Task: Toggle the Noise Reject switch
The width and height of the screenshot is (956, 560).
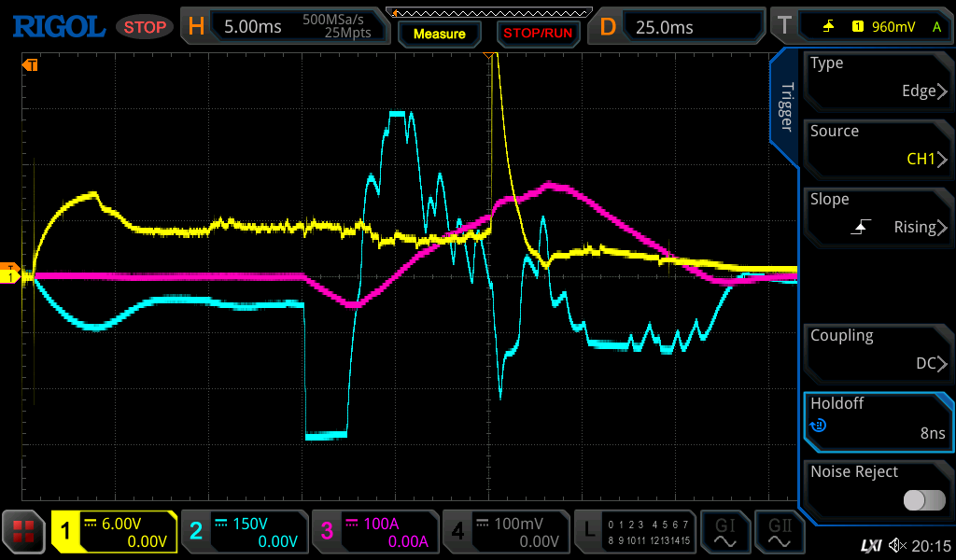Action: 923,500
